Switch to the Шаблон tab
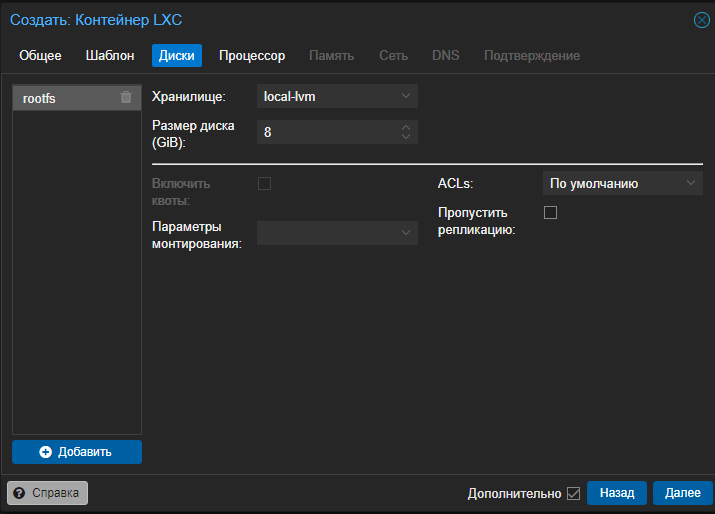715x514 pixels. [x=110, y=56]
